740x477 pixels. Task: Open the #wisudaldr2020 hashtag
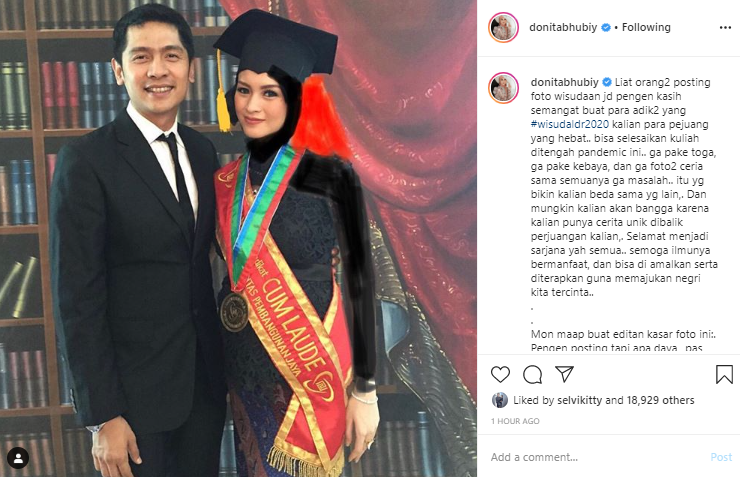tap(570, 125)
